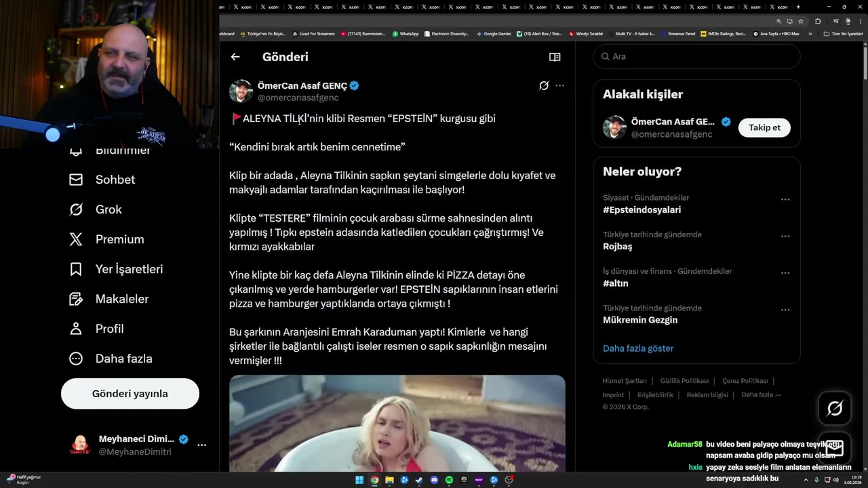Play the video thumbnail in the post

coord(397,423)
